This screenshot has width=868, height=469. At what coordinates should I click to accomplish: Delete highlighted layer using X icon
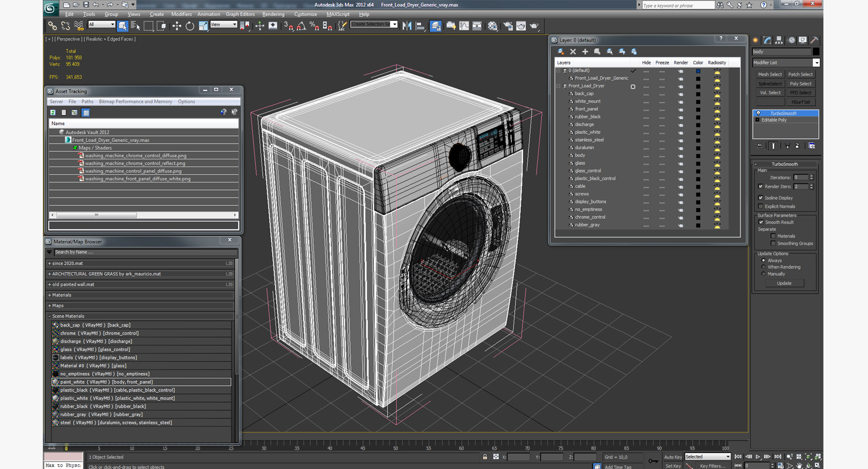point(573,52)
